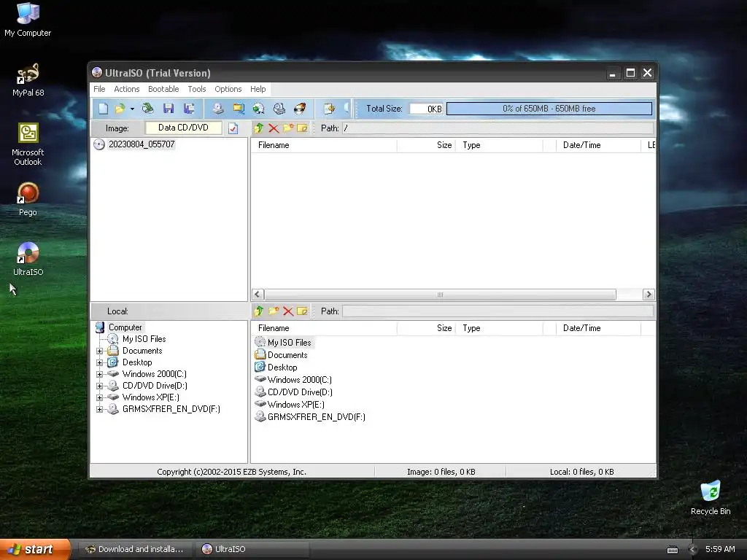Click the red X Delete icon in image pane
Viewport: 747px width, 560px height.
[274, 128]
